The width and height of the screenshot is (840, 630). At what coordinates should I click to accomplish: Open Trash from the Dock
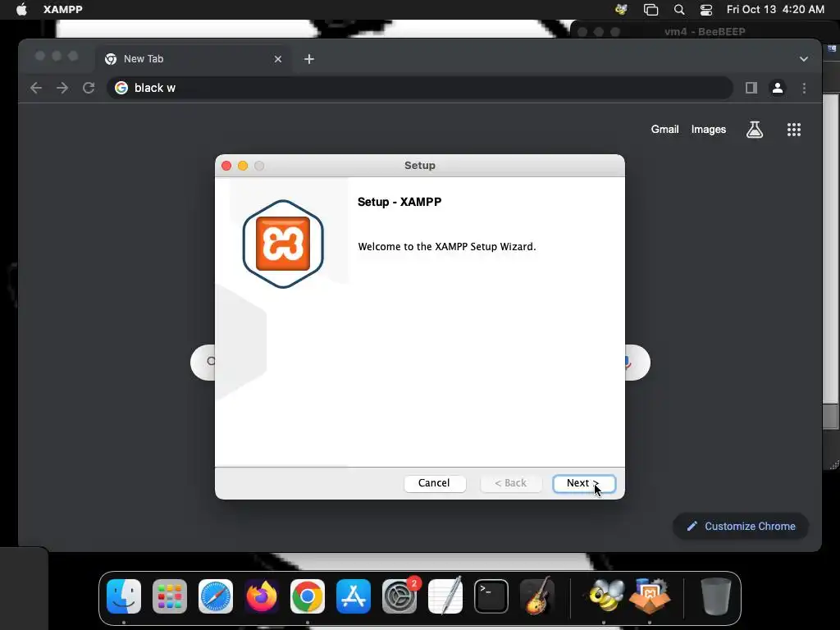(715, 596)
